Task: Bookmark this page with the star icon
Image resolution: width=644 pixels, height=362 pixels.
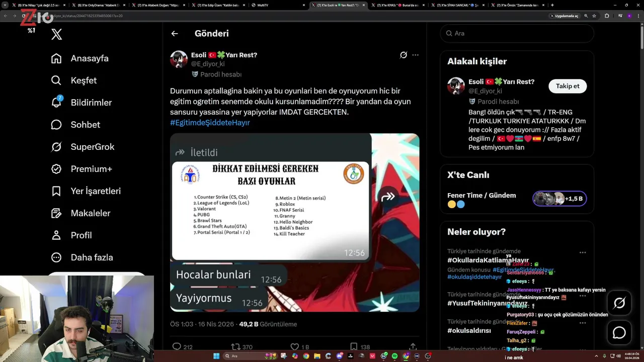Action: [594, 16]
